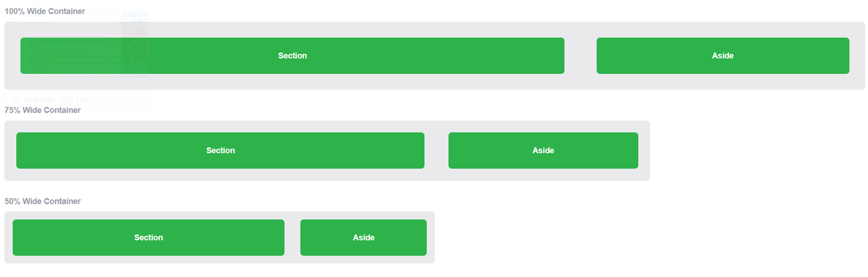Click empty white area right of 75% container

point(759,150)
